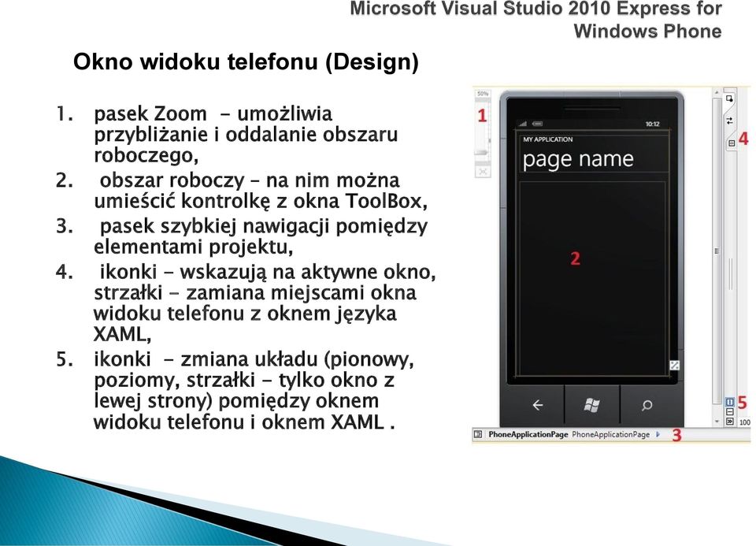Collapse pane with double-arrow icon
Image resolution: width=756 pixels, height=546 pixels.
tap(729, 422)
